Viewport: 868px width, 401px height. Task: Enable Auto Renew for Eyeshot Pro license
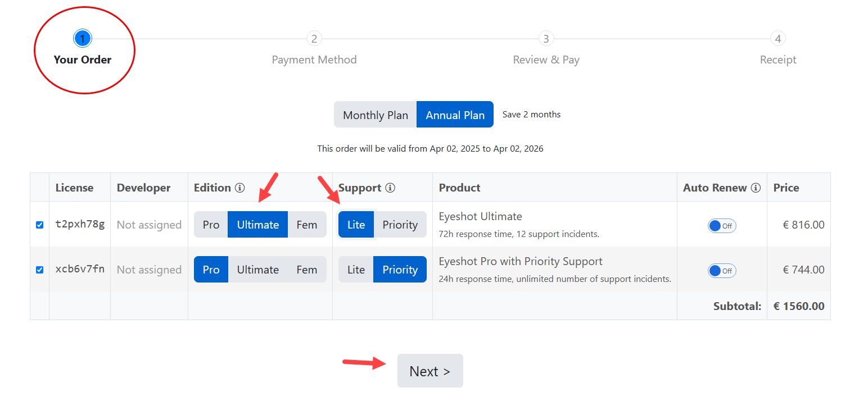point(722,271)
